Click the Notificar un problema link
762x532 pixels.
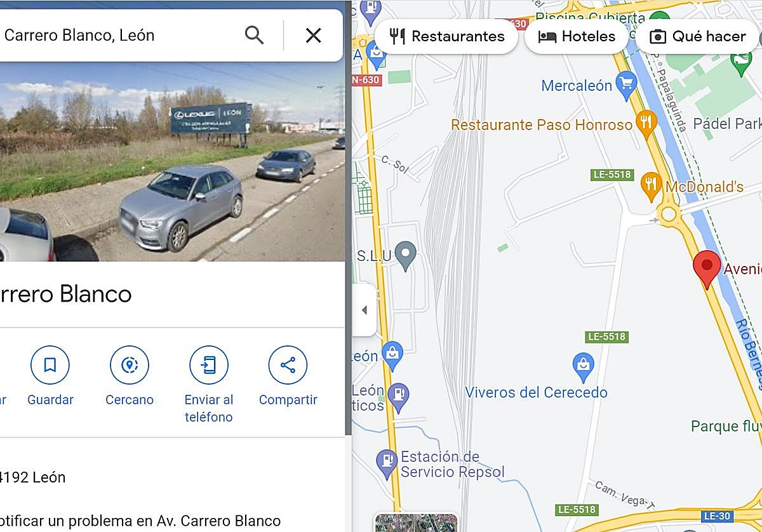140,521
